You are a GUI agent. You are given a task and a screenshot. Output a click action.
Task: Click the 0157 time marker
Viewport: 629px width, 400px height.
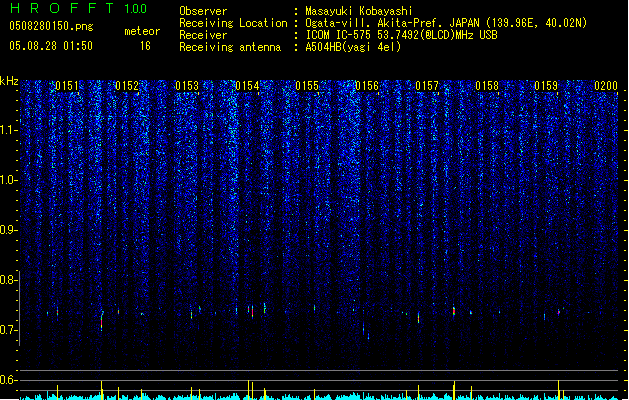[427, 86]
